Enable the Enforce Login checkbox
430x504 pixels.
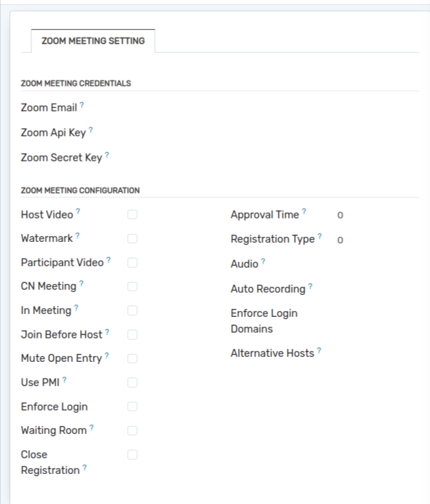132,407
